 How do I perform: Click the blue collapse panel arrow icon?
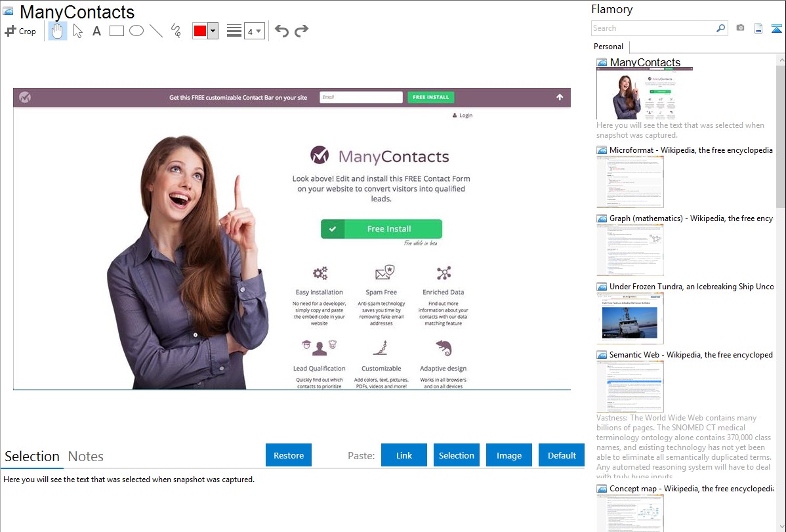[x=777, y=28]
